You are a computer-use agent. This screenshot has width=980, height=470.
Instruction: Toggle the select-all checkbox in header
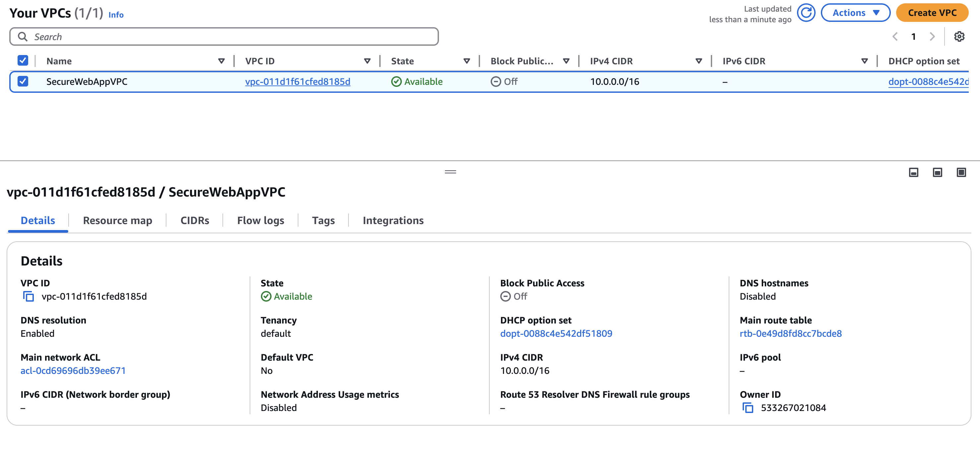coord(23,60)
